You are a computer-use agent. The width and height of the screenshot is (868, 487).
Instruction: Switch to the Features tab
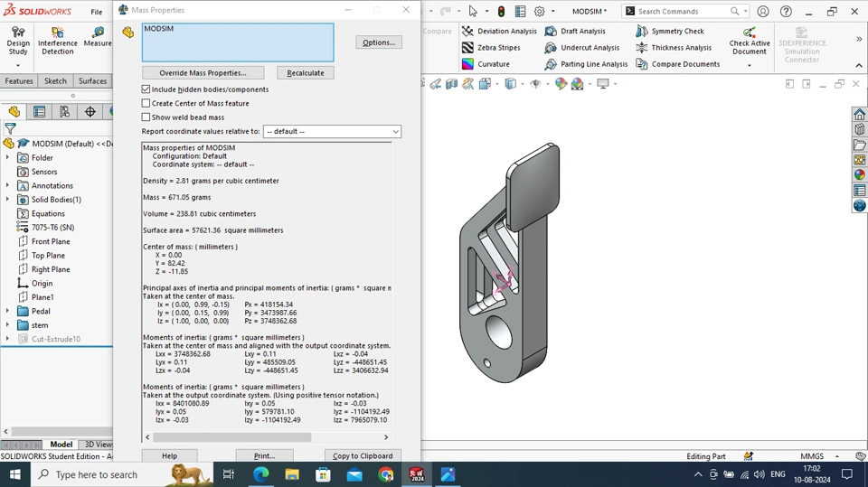point(19,80)
